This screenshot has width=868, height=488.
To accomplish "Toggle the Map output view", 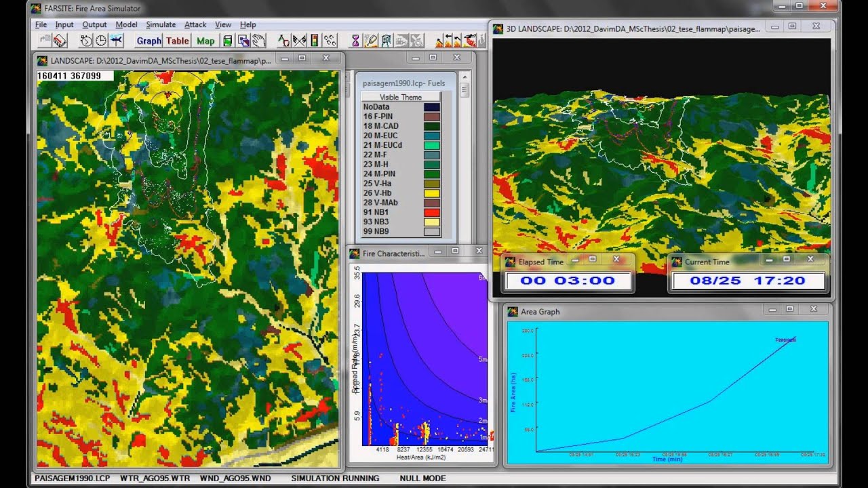I will [x=205, y=41].
